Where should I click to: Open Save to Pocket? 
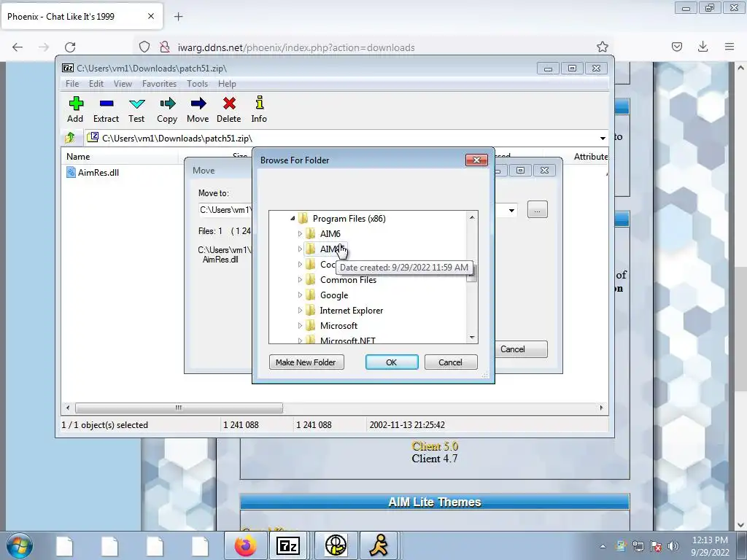click(677, 47)
